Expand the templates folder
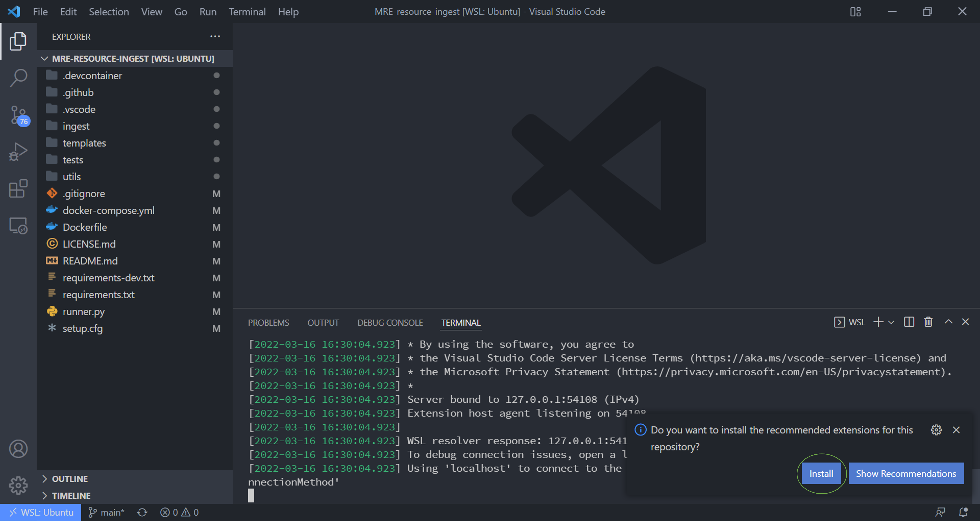Viewport: 980px width, 521px height. pos(135,143)
